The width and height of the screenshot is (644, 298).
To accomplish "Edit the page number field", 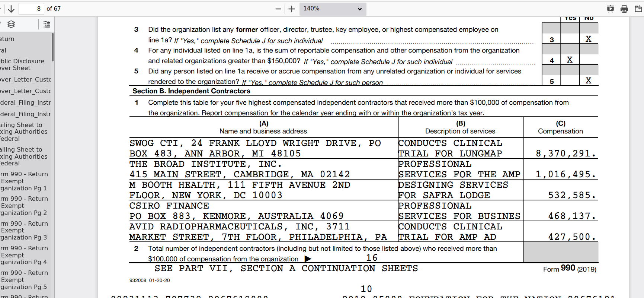I will click(x=31, y=9).
